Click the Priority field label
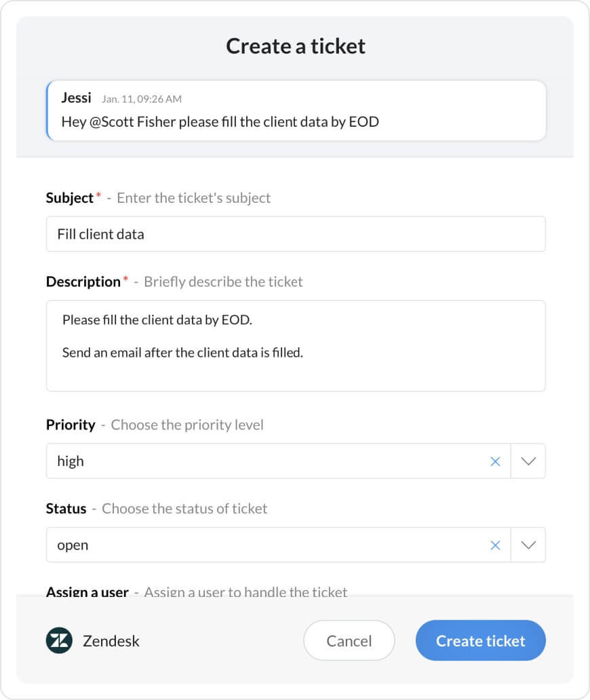This screenshot has height=700, width=590. 71,425
